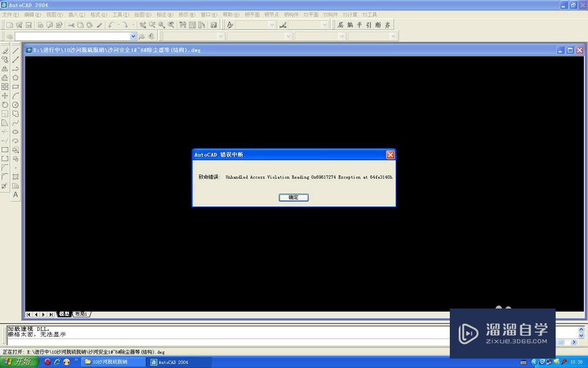Select the Ellipse draw tool
The width and height of the screenshot is (588, 368).
(x=15, y=132)
